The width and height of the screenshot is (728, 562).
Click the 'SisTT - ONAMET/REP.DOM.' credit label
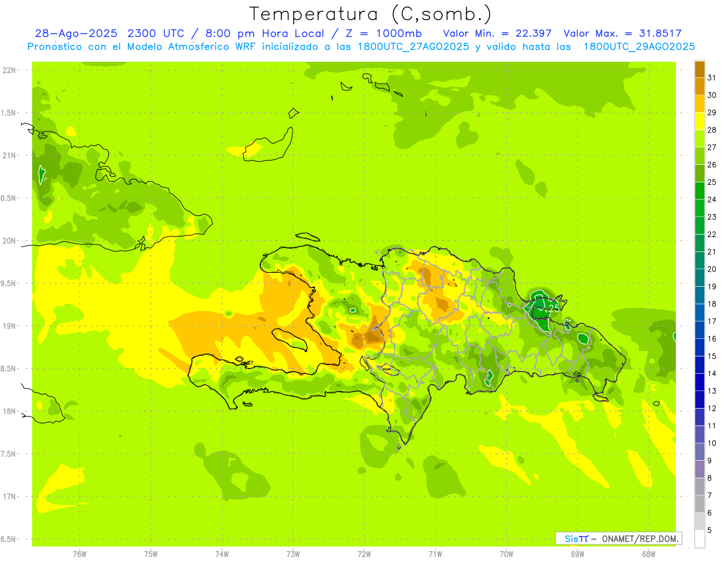618,538
